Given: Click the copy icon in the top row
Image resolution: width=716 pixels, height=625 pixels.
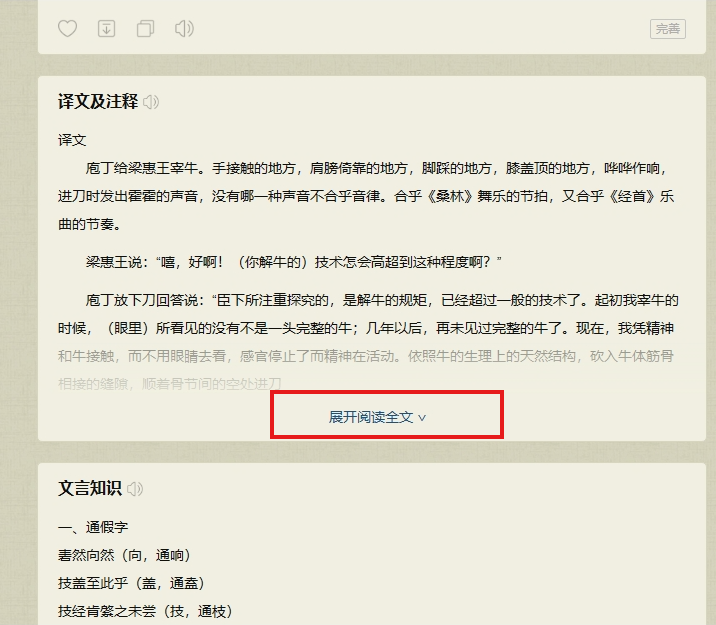Looking at the screenshot, I should coord(145,29).
